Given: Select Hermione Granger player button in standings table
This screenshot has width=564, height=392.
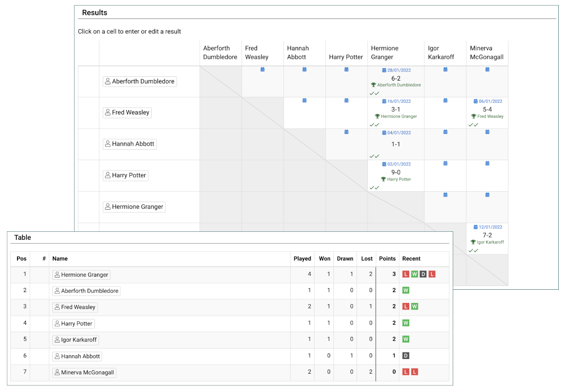Looking at the screenshot, I should pyautogui.click(x=82, y=275).
